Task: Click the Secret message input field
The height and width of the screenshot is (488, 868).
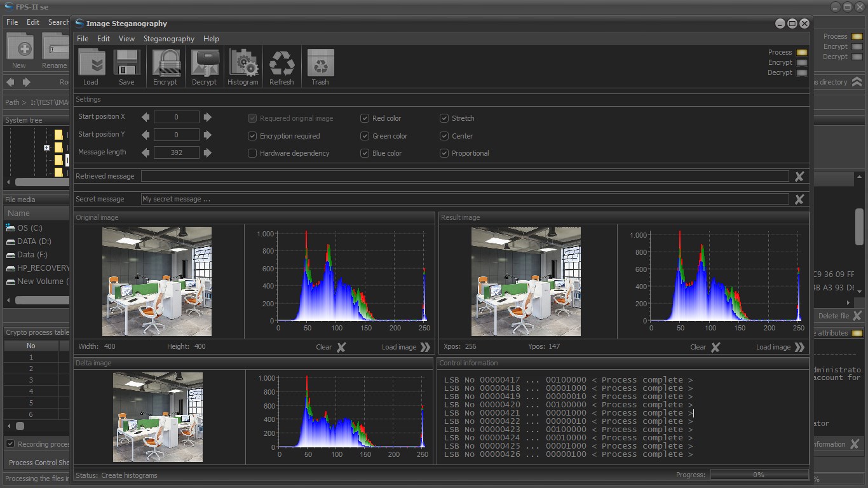Action: (465, 199)
